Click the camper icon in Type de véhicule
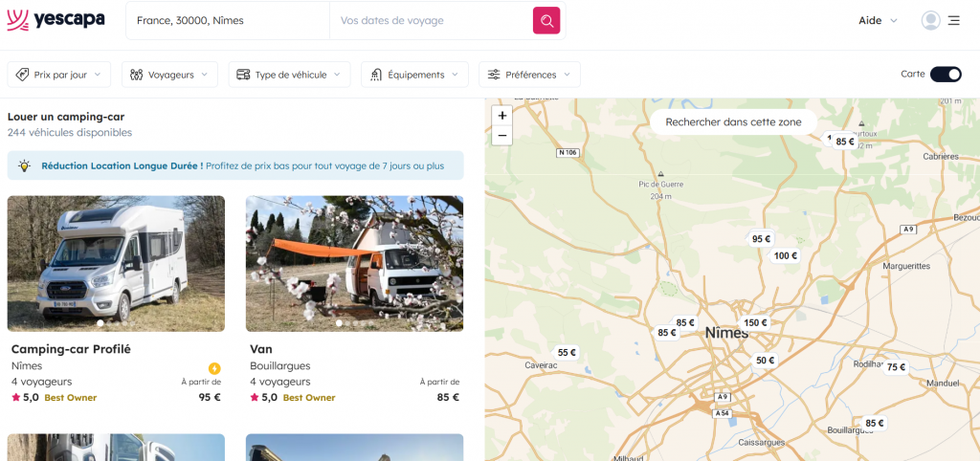This screenshot has height=461, width=980. pyautogui.click(x=243, y=75)
